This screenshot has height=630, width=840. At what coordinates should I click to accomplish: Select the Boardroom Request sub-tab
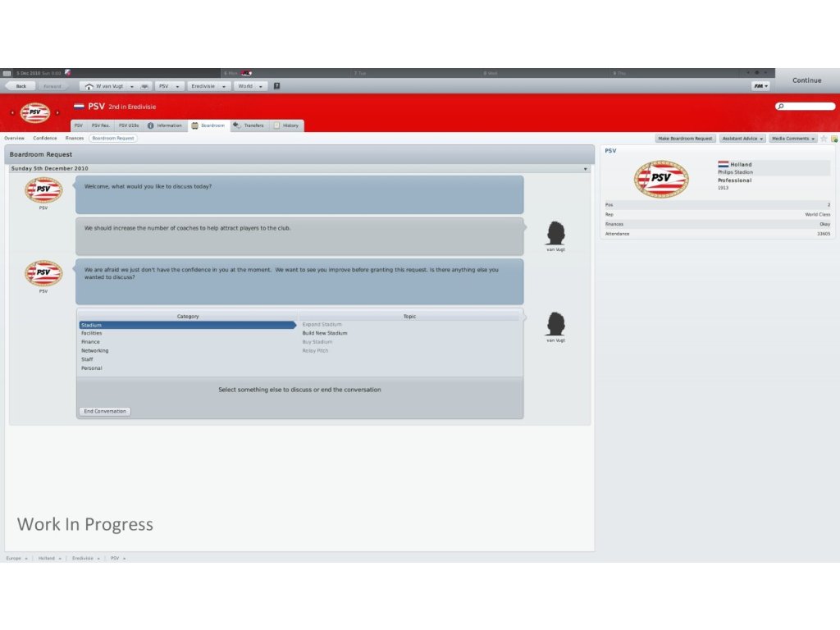(113, 138)
